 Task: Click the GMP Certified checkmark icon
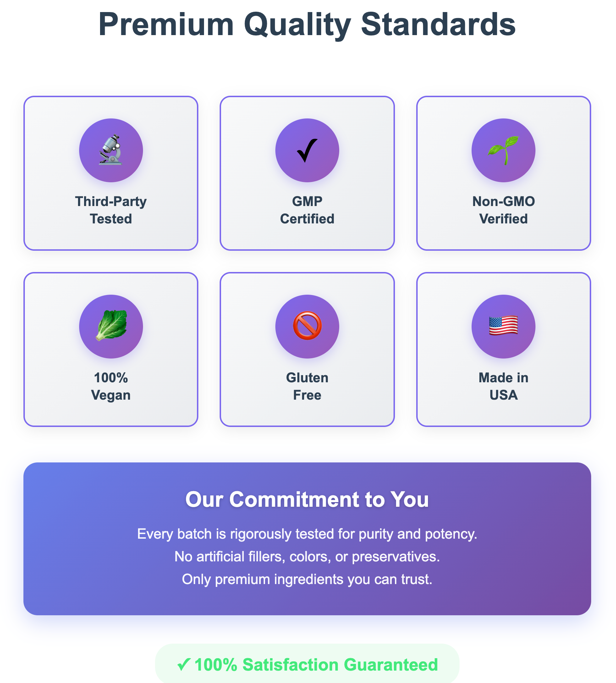point(307,150)
